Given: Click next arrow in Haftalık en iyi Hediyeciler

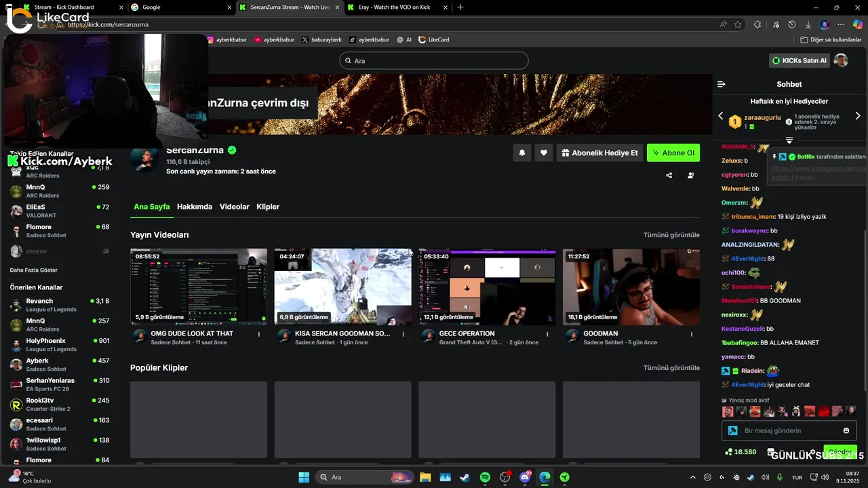Looking at the screenshot, I should click(858, 116).
